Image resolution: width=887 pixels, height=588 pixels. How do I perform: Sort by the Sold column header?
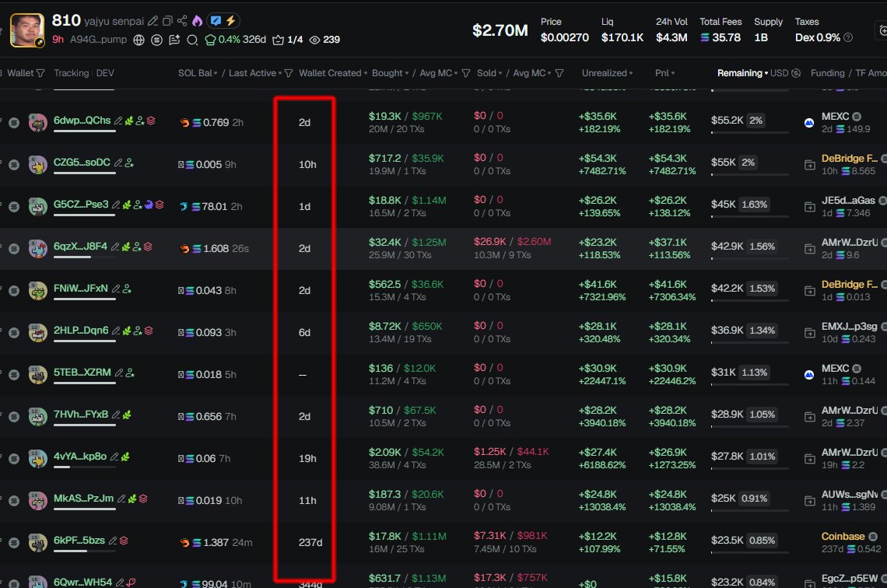click(x=489, y=73)
